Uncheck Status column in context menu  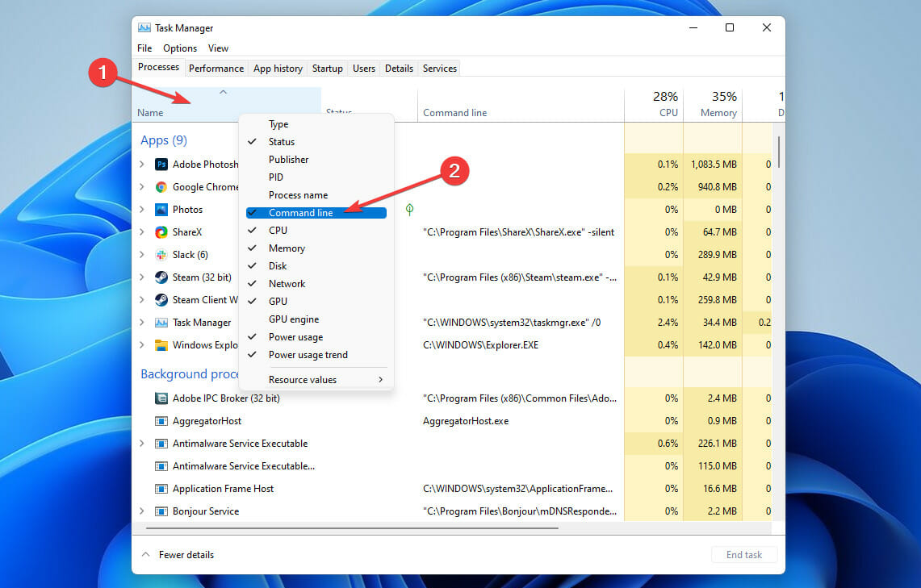316,142
